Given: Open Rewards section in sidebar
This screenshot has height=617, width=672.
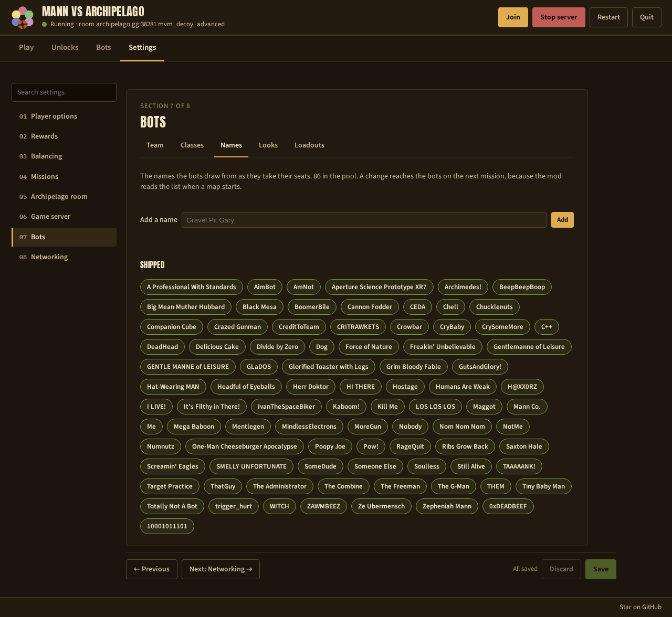Looking at the screenshot, I should coord(64,136).
